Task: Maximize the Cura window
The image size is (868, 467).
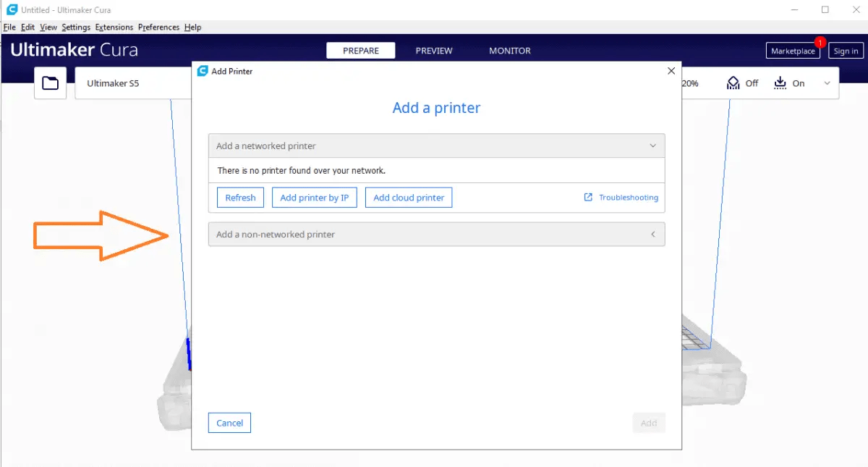Action: coord(825,10)
